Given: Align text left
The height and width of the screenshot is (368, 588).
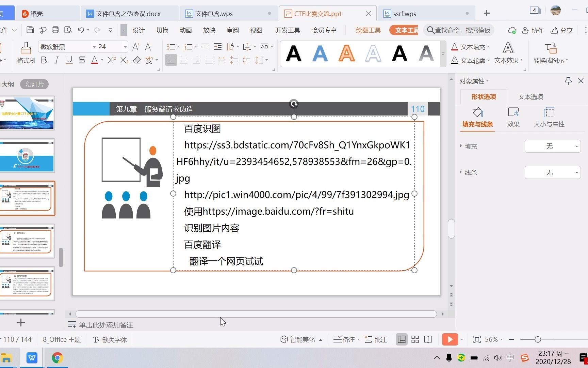Looking at the screenshot, I should point(171,60).
